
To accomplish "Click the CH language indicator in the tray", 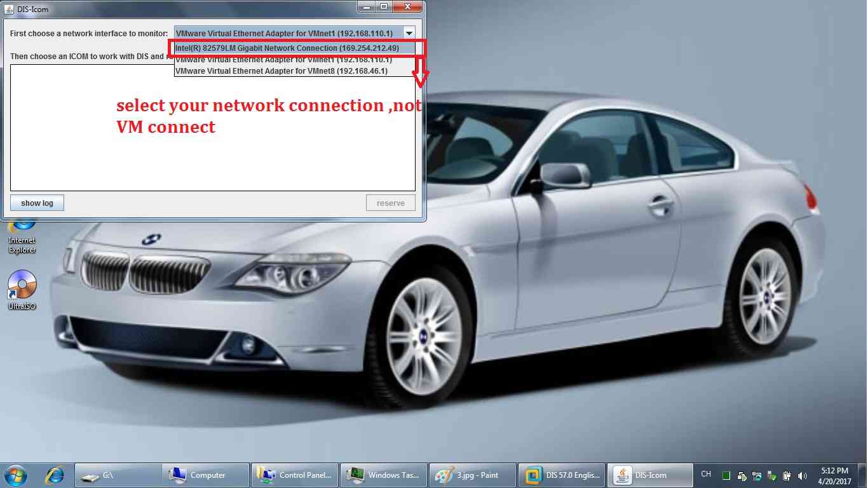I will [706, 474].
